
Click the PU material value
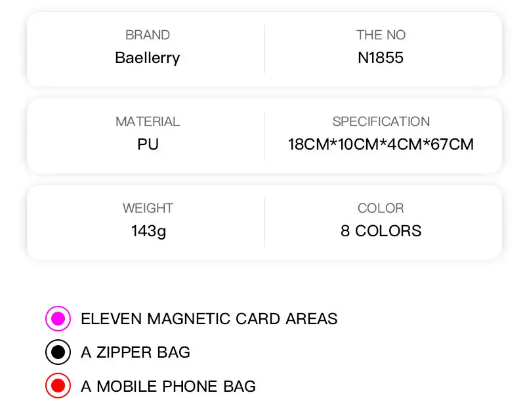coord(148,144)
